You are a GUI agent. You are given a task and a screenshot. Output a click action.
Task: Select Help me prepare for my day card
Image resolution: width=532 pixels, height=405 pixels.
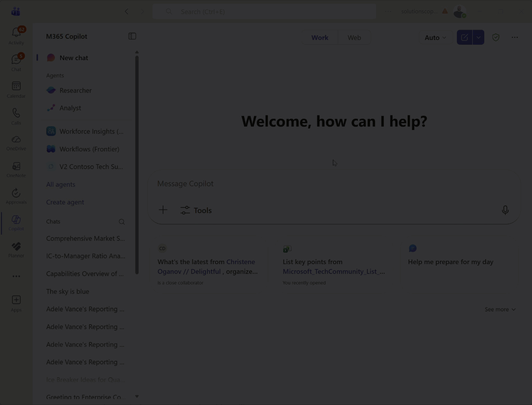459,265
